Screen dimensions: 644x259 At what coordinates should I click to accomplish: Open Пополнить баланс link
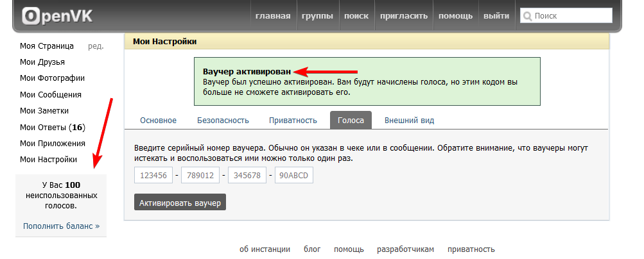pyautogui.click(x=61, y=226)
